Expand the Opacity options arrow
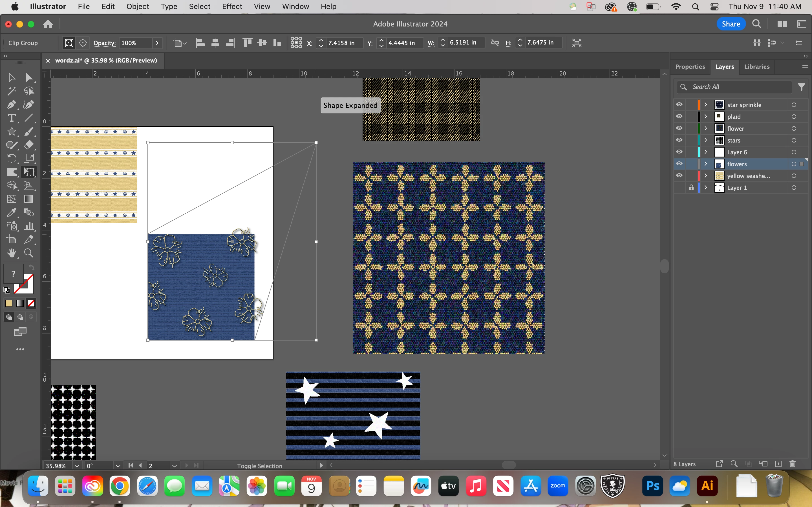Viewport: 812px width, 507px height. pos(157,43)
